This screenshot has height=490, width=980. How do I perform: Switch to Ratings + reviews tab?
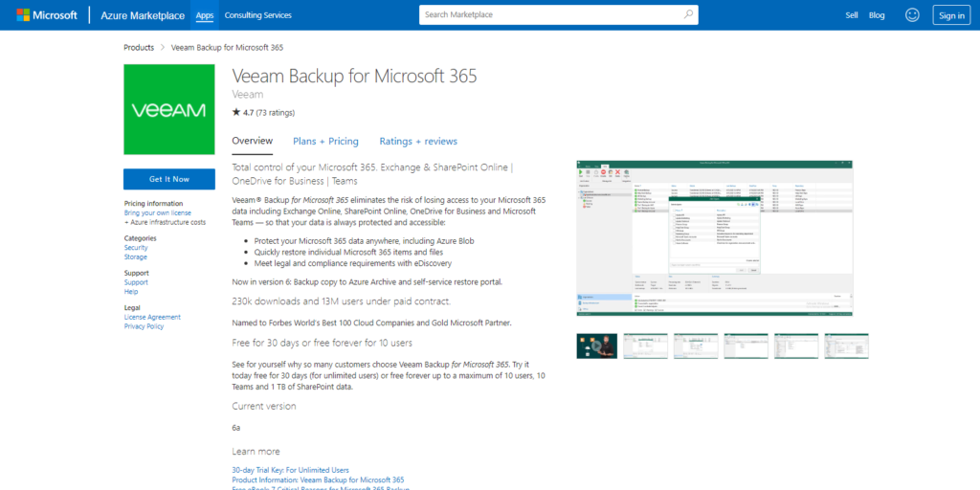[x=418, y=142]
